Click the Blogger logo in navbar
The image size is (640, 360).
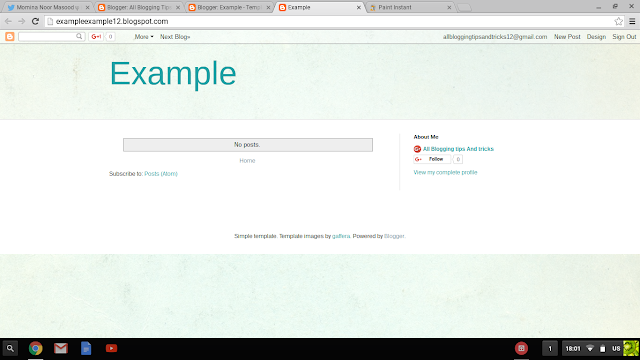point(10,37)
